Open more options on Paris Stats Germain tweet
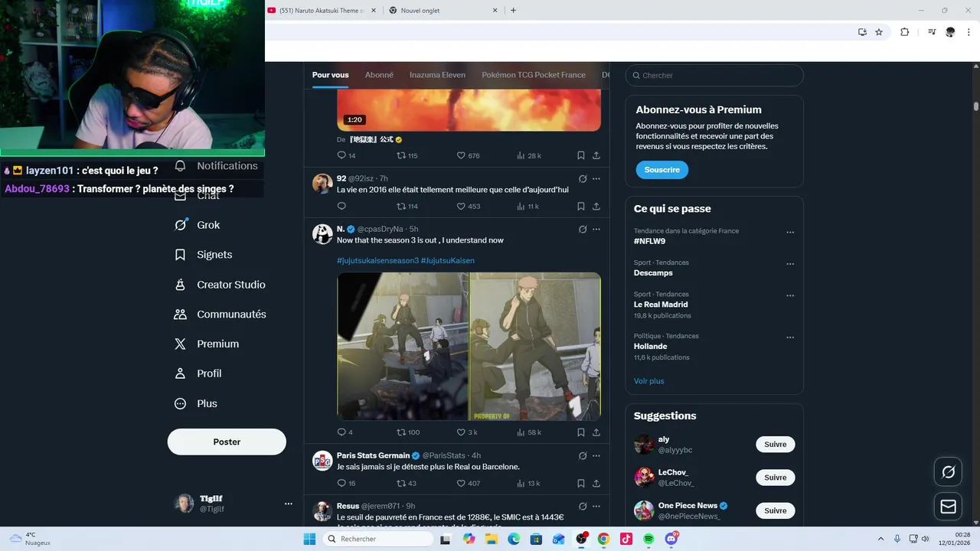 tap(596, 455)
